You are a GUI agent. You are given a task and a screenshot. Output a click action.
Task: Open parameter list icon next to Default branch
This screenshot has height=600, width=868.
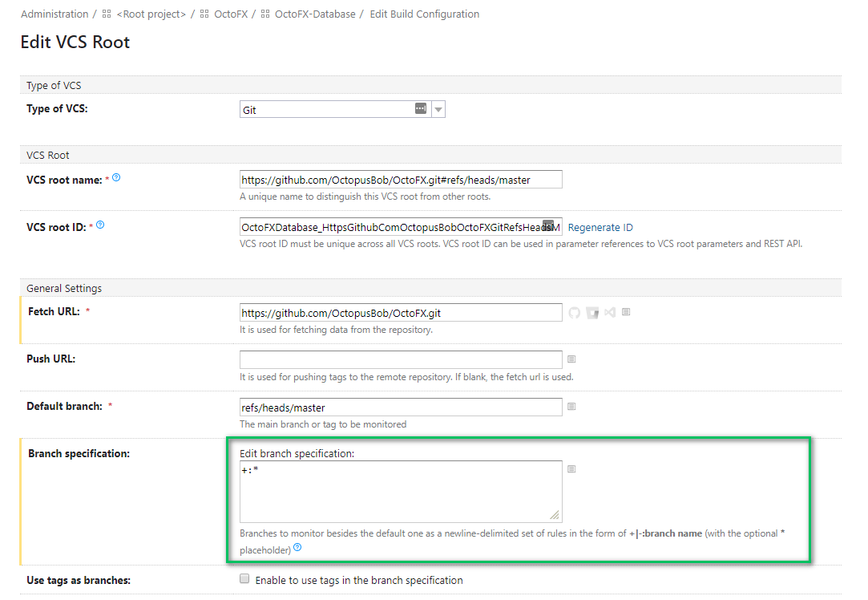click(571, 407)
